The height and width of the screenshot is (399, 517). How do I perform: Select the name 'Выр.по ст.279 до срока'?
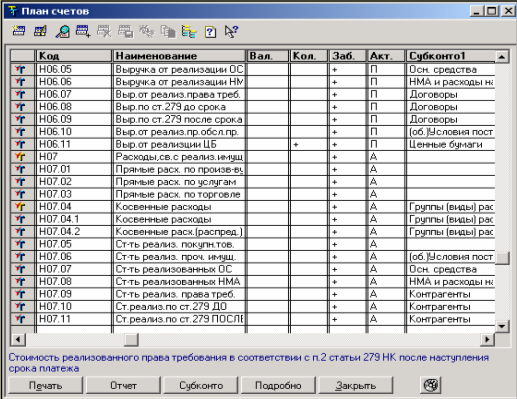point(179,107)
